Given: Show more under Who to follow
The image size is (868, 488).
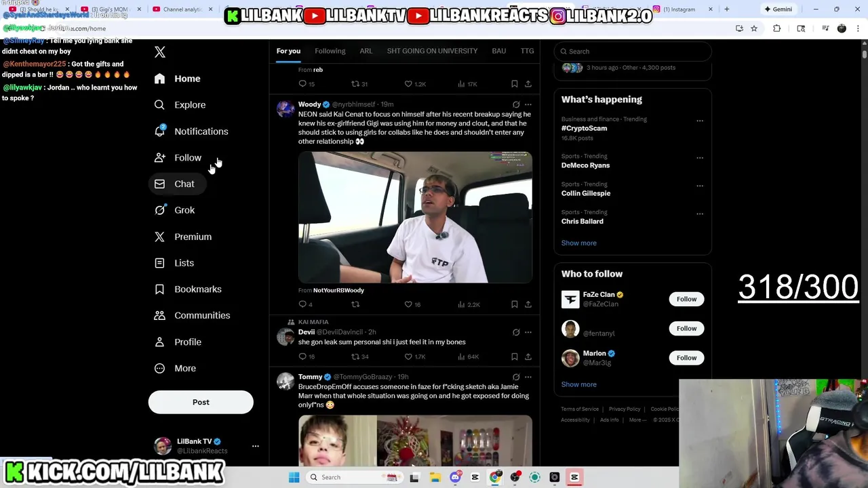Looking at the screenshot, I should (579, 384).
